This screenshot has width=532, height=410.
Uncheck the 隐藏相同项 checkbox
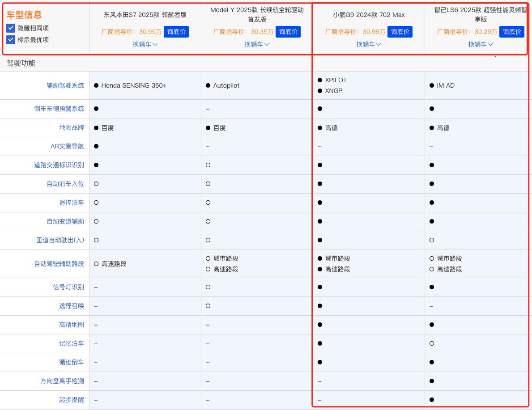click(11, 28)
